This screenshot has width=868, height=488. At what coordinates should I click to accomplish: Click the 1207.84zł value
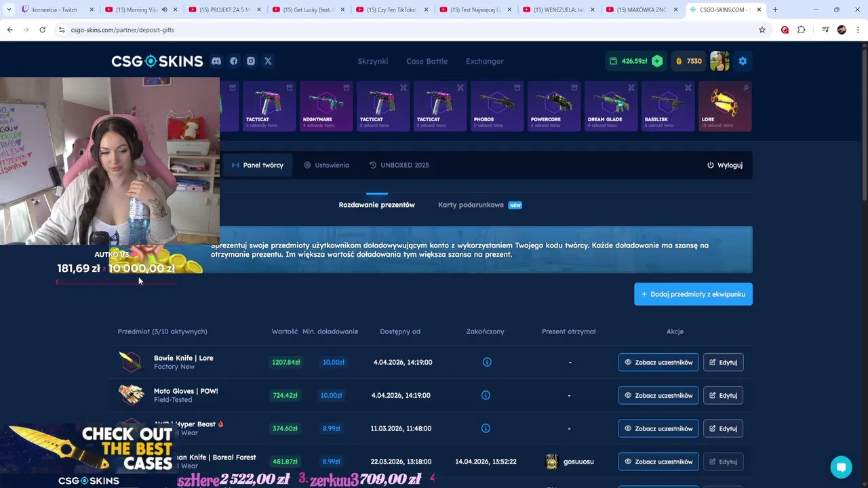[x=285, y=362]
